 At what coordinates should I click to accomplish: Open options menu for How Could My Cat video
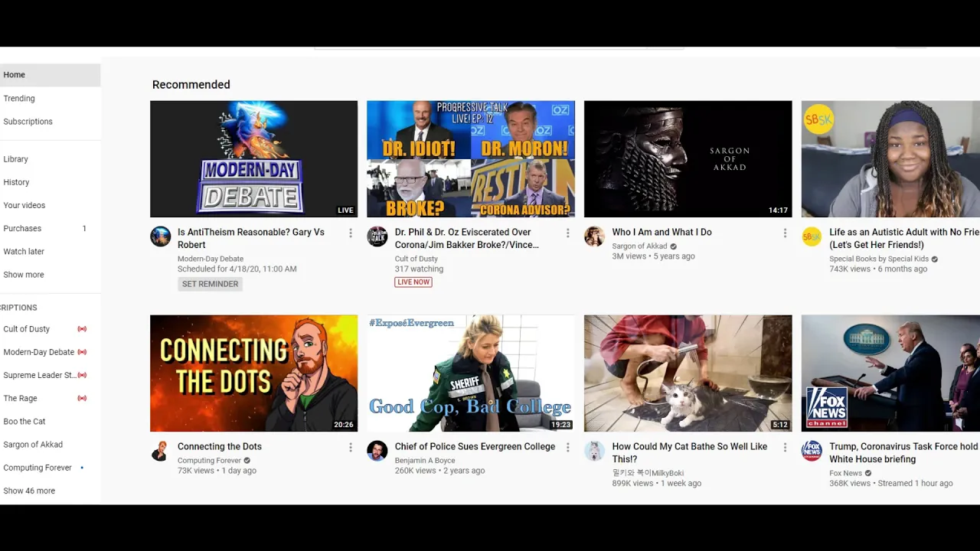(x=785, y=447)
